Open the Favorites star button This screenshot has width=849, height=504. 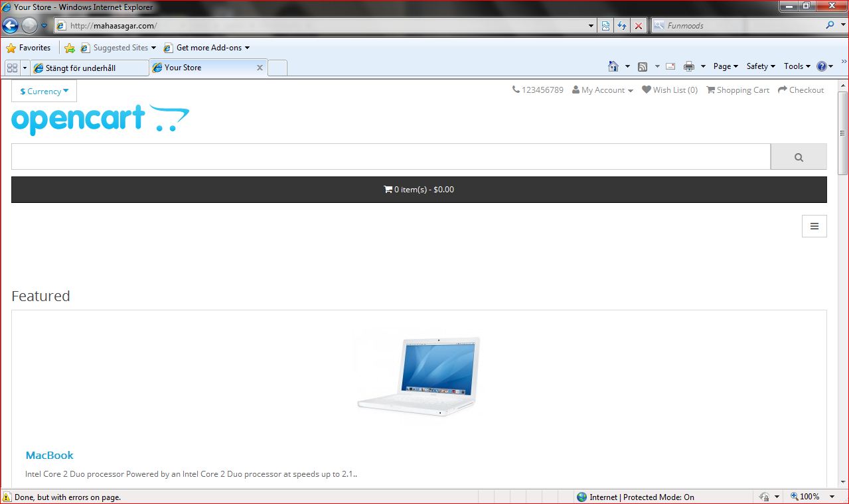[x=29, y=48]
